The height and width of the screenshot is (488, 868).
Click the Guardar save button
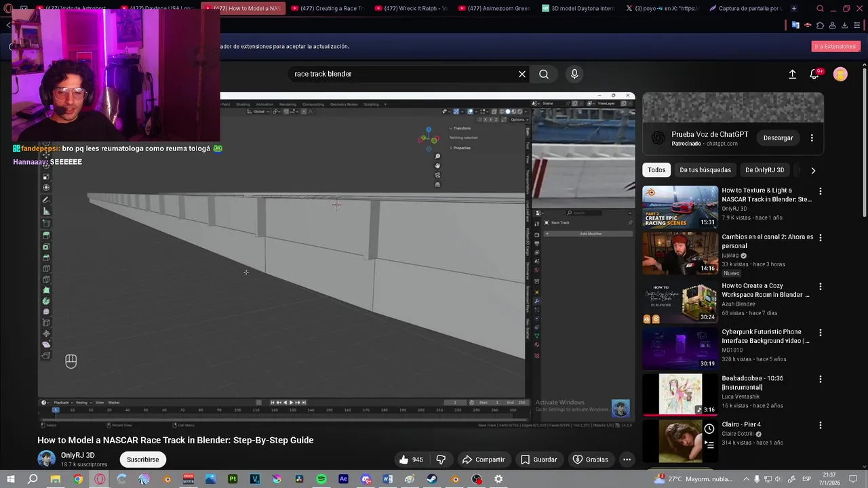coord(539,460)
